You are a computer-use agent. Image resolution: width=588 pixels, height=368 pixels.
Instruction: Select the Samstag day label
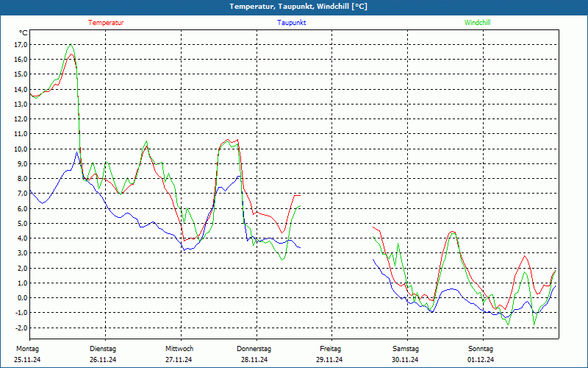click(x=406, y=348)
